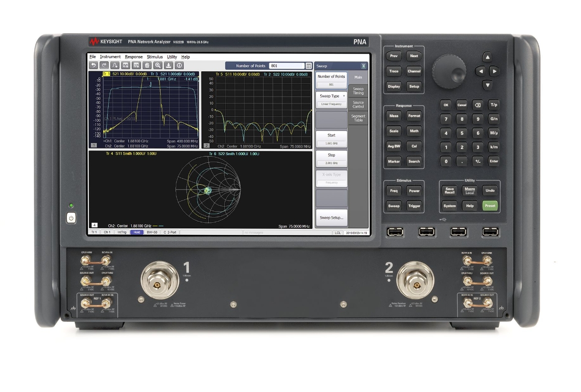The width and height of the screenshot is (581, 392).
Task: Open the Stimulus menu
Action: [x=155, y=57]
